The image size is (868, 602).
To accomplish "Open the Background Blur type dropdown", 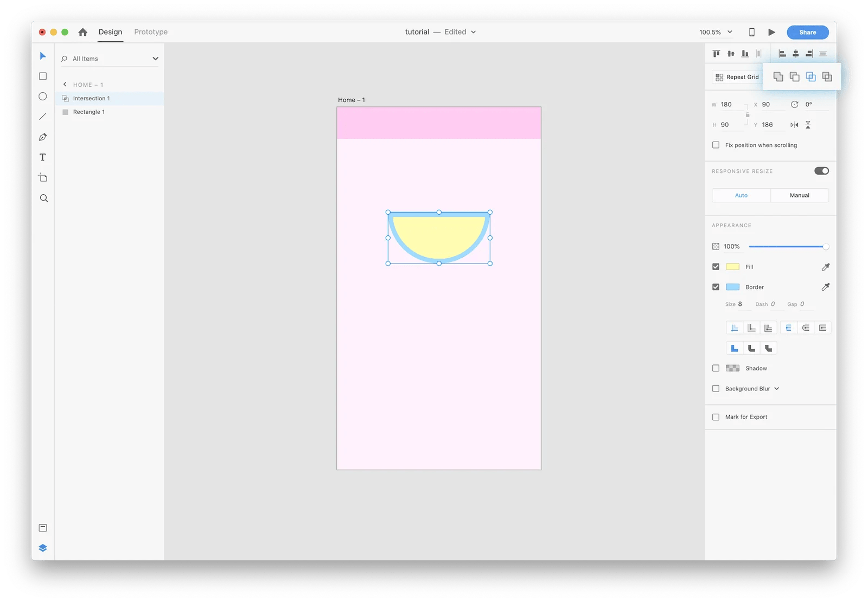I will pyautogui.click(x=777, y=388).
